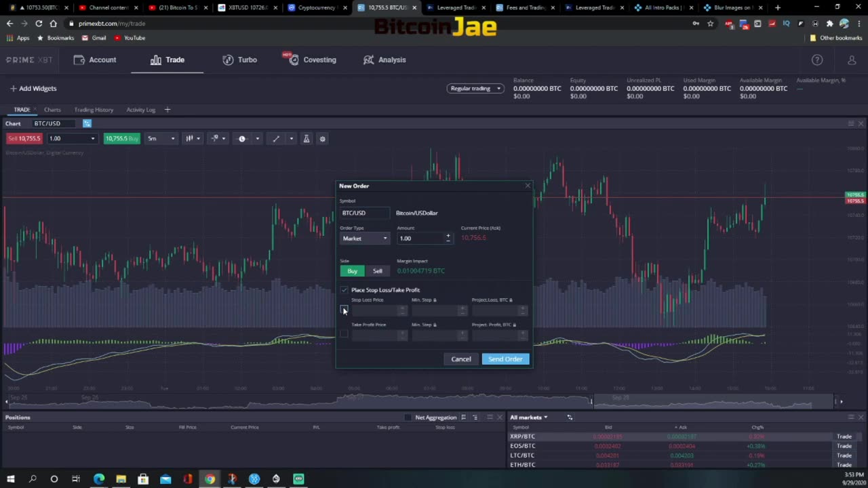Image resolution: width=868 pixels, height=488 pixels.
Task: Click the green 10,755.5 Buy chart button
Action: click(121, 138)
